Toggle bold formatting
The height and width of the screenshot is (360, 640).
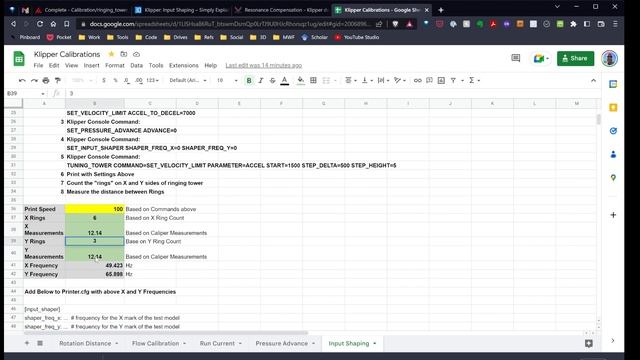pyautogui.click(x=249, y=80)
